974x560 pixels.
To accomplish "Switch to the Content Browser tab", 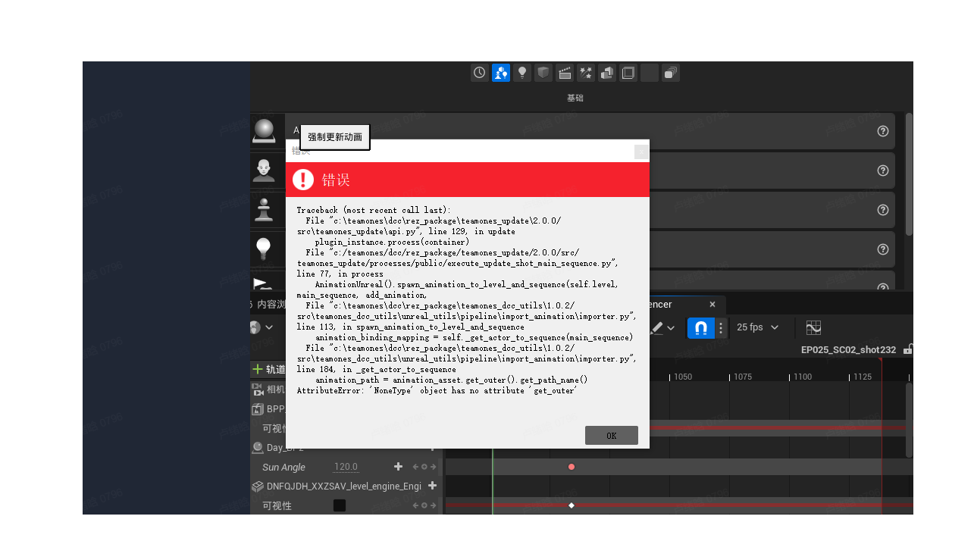I will tap(268, 305).
